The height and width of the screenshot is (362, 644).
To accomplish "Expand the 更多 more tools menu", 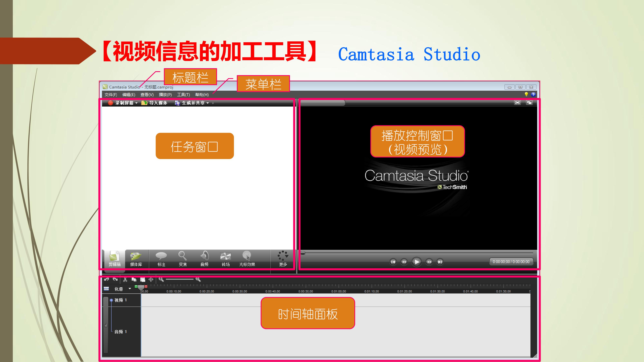I will tap(283, 259).
